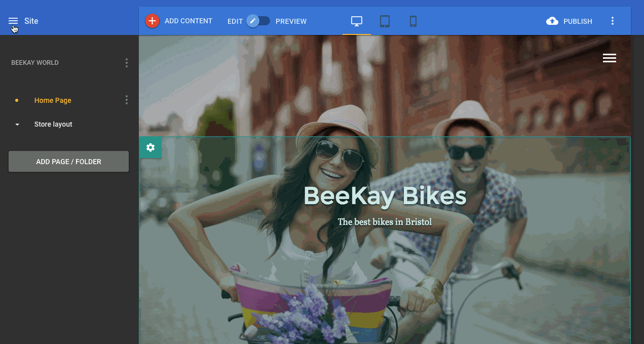The height and width of the screenshot is (344, 644).
Task: Open the section settings gear
Action: pos(150,147)
